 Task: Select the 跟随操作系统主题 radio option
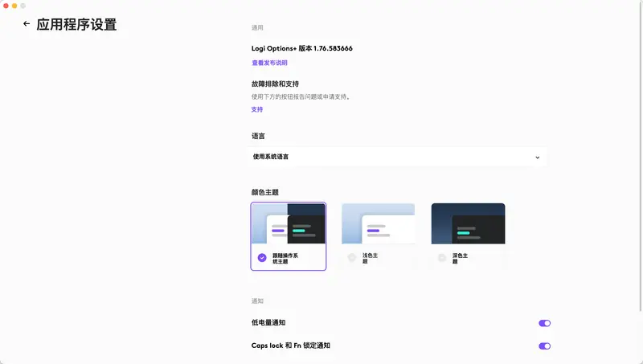[x=262, y=258]
